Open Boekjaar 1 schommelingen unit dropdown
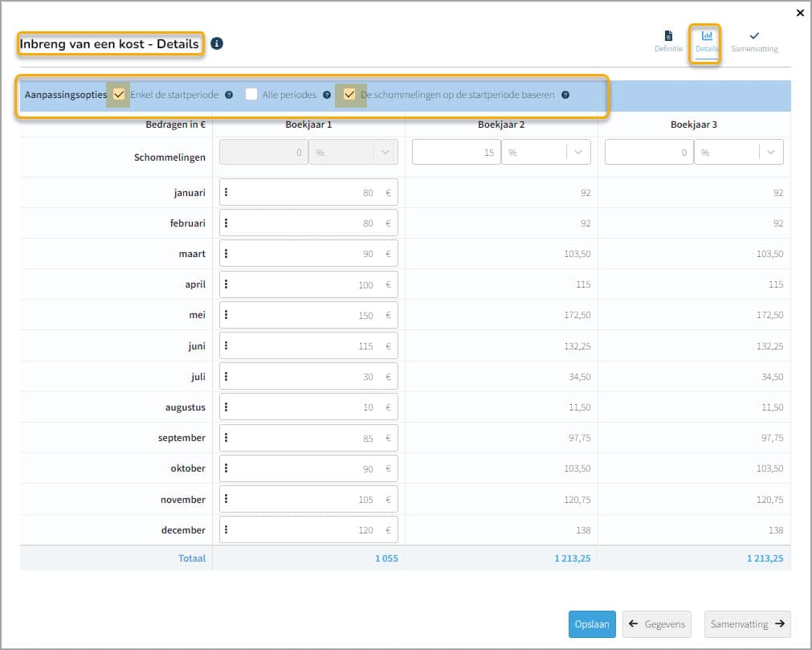 coord(353,153)
